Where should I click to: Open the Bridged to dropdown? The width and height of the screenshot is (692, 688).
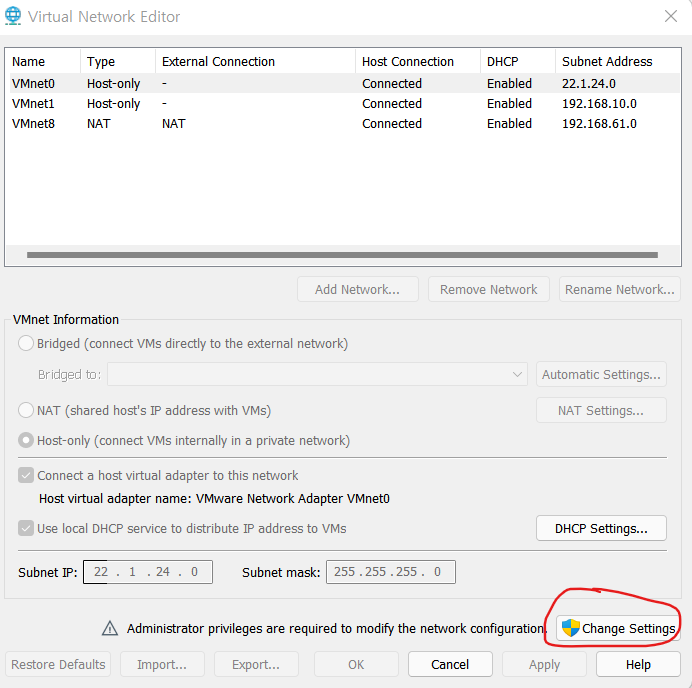pyautogui.click(x=317, y=374)
